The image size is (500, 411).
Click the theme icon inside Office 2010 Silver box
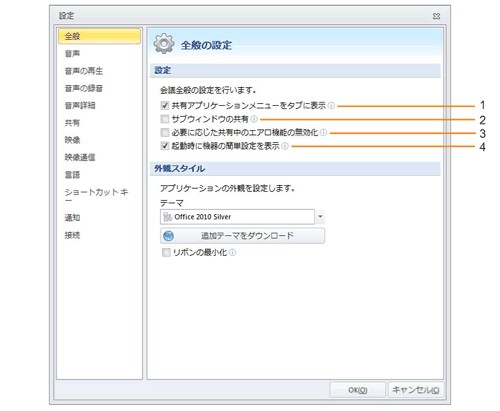(167, 217)
